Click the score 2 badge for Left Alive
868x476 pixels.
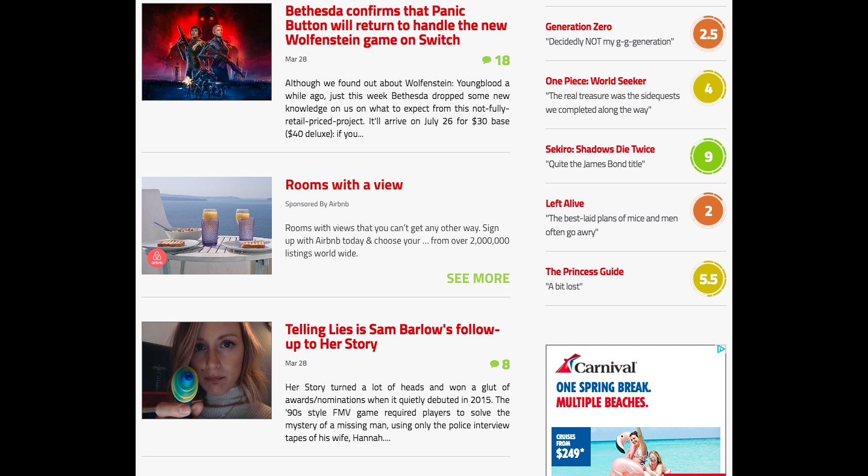click(x=708, y=211)
